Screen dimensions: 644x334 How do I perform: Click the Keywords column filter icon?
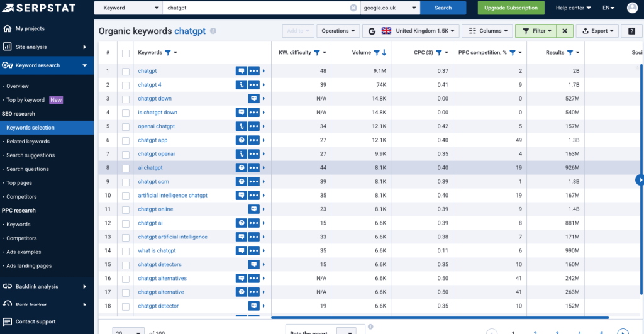pos(168,53)
